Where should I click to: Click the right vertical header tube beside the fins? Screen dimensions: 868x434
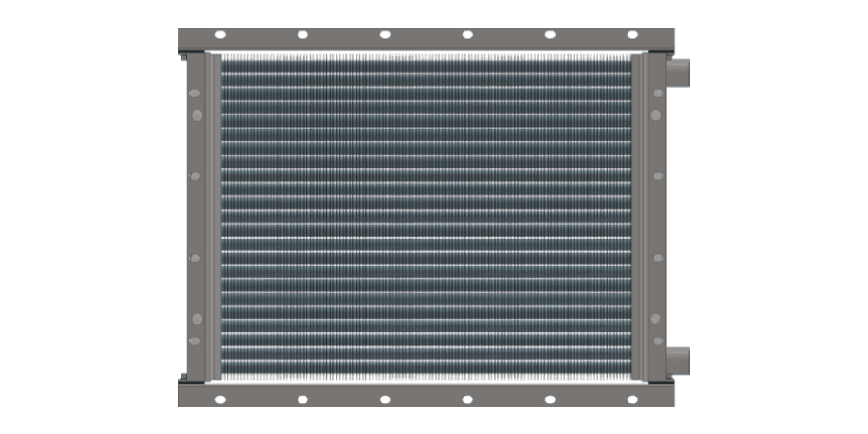point(640,217)
